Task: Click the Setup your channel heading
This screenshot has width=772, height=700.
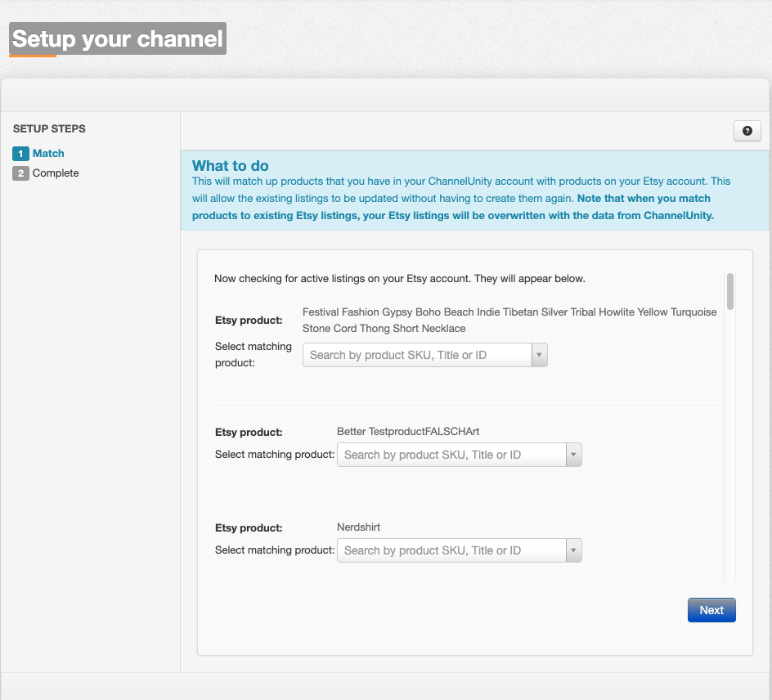Action: click(x=118, y=39)
